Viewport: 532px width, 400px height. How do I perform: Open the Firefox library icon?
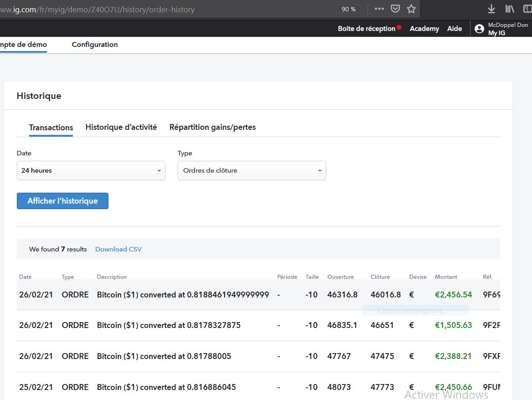[x=509, y=9]
